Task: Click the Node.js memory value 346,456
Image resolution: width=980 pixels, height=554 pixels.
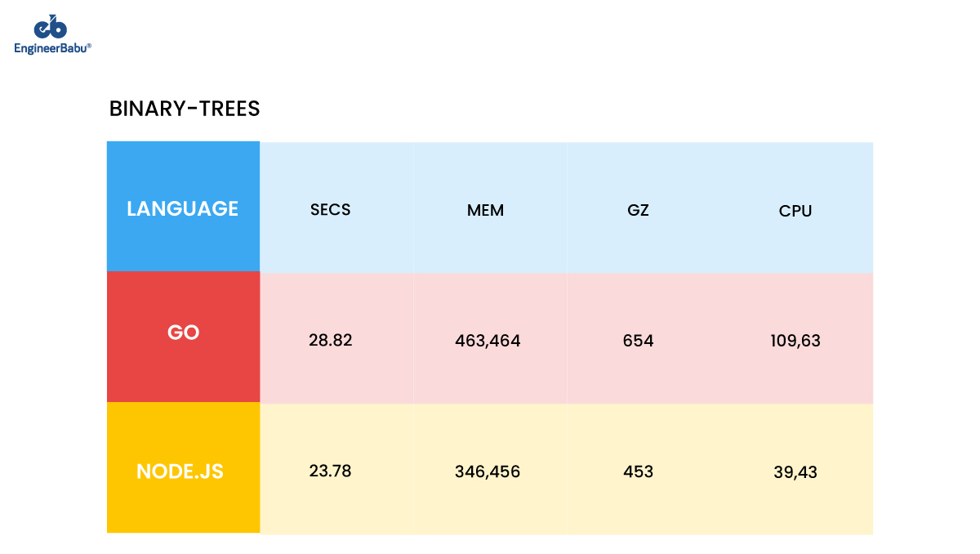Action: (488, 471)
